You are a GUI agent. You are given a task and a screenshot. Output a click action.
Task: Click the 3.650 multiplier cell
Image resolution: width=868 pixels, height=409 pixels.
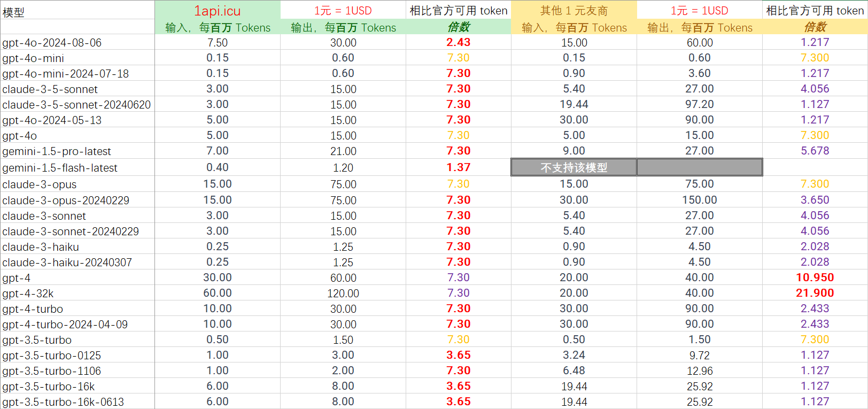coord(815,200)
